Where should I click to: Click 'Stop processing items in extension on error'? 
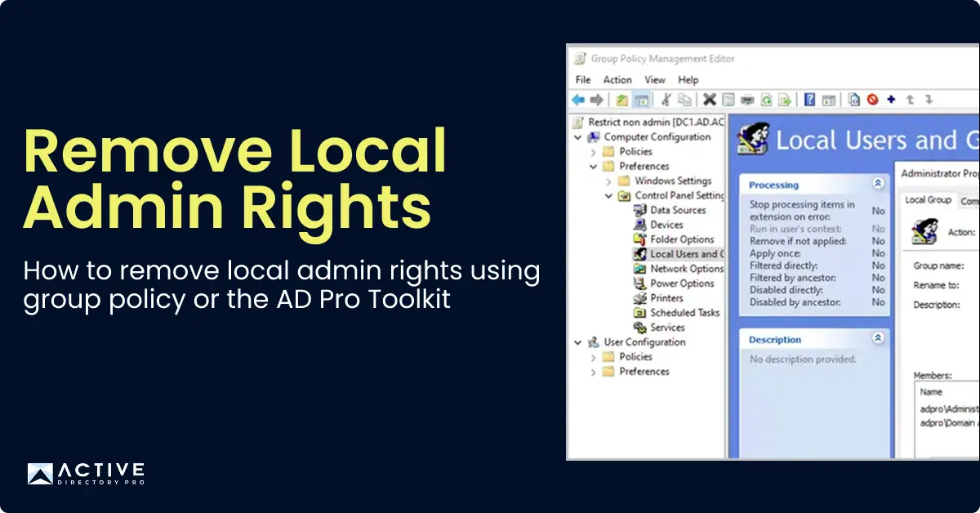(802, 211)
